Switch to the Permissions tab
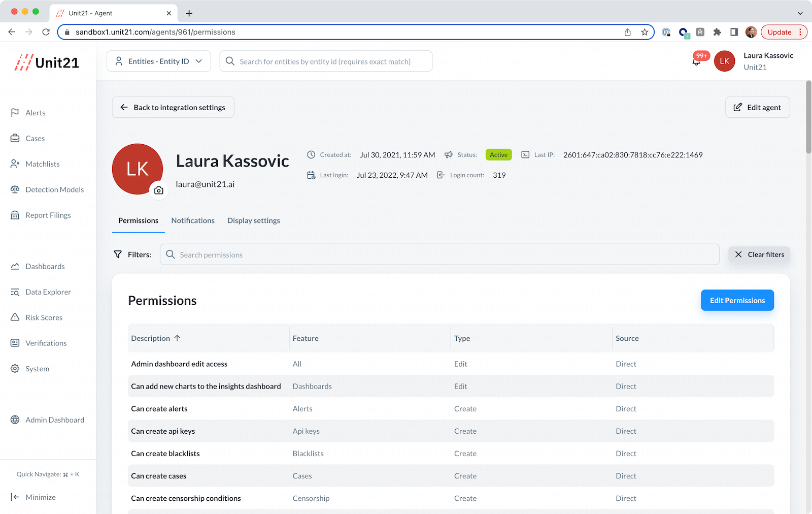The height and width of the screenshot is (514, 812). (x=138, y=220)
